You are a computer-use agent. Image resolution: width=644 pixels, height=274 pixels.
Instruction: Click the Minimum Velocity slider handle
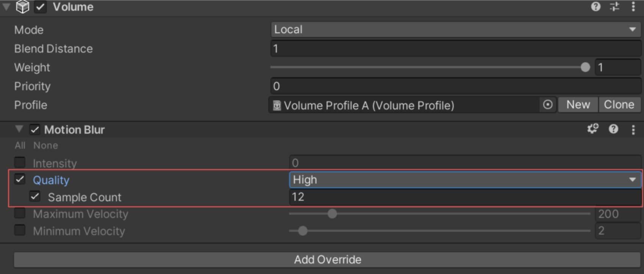[x=302, y=230]
